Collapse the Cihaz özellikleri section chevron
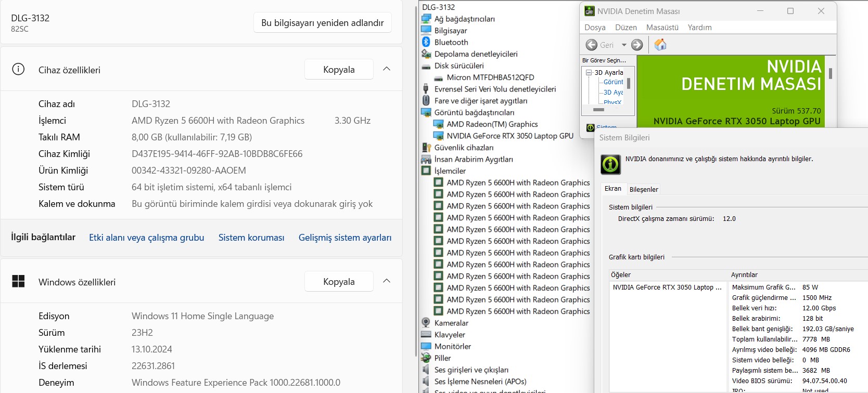868x393 pixels. (x=387, y=69)
